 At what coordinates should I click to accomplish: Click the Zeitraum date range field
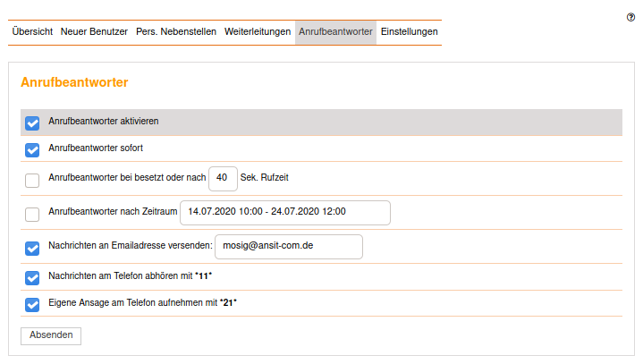(x=285, y=212)
